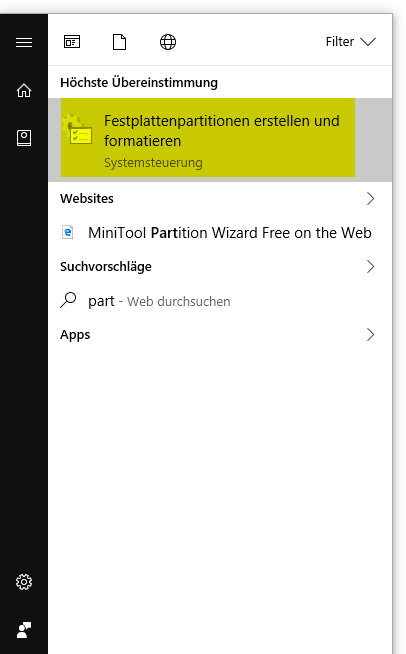406x654 pixels.
Task: Click the disk management control panel icon
Action: click(x=78, y=130)
